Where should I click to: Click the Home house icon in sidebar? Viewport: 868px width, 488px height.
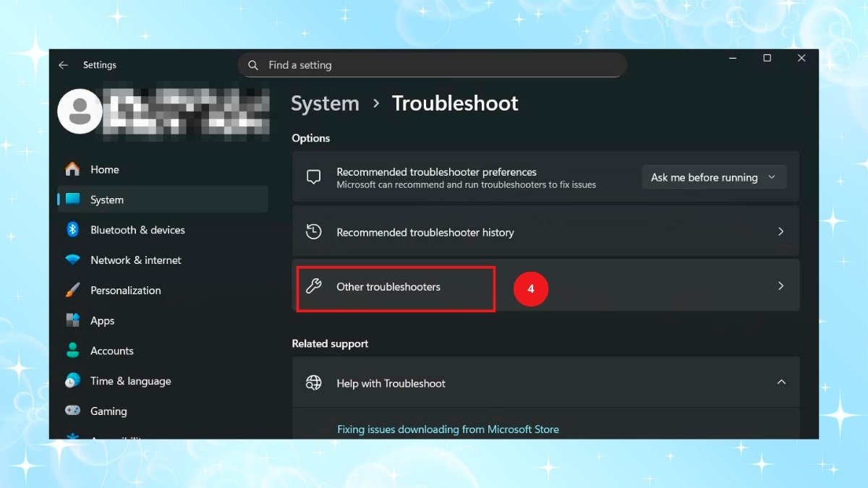click(73, 169)
